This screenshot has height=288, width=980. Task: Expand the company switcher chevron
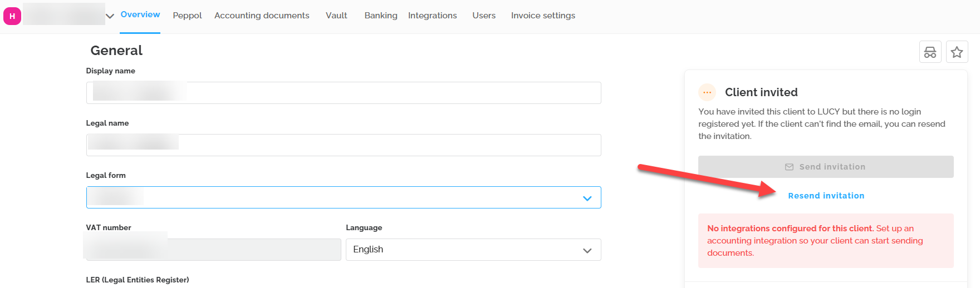click(x=110, y=16)
